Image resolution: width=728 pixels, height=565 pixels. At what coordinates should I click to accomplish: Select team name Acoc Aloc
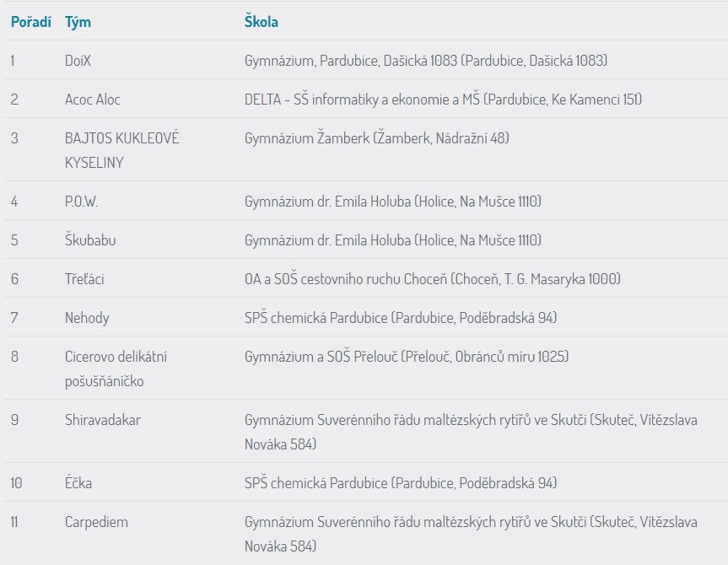coord(93,100)
